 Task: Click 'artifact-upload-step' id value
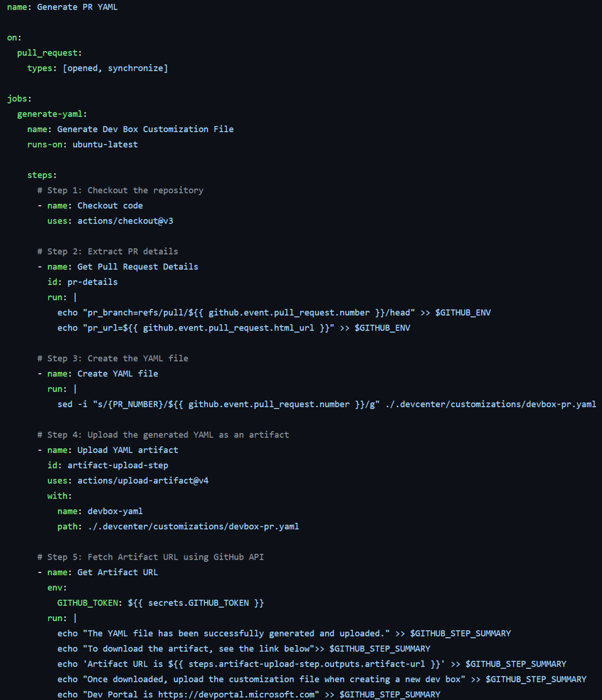pos(118,465)
